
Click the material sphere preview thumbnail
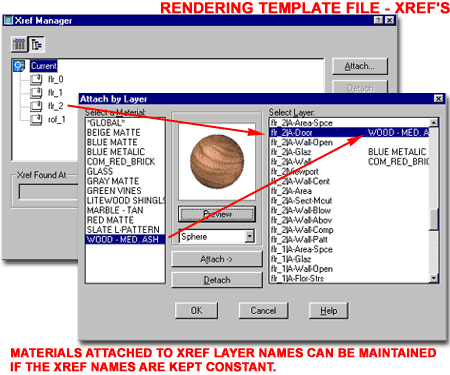(x=217, y=161)
